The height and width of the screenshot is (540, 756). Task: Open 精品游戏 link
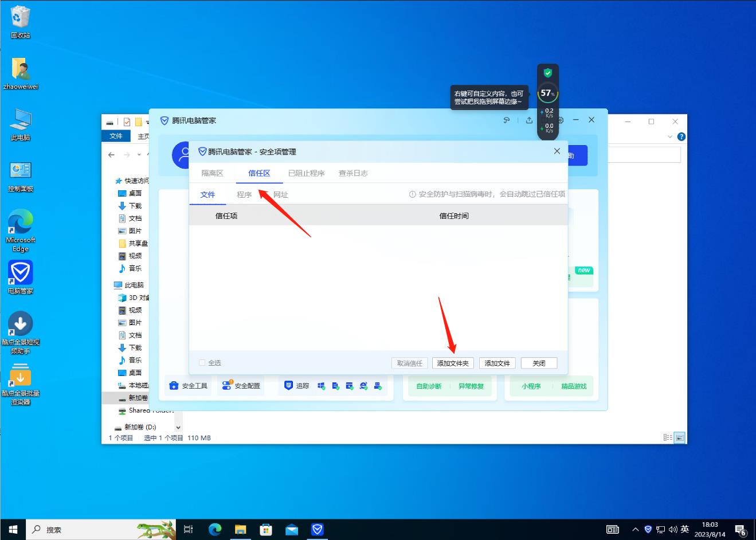point(574,386)
